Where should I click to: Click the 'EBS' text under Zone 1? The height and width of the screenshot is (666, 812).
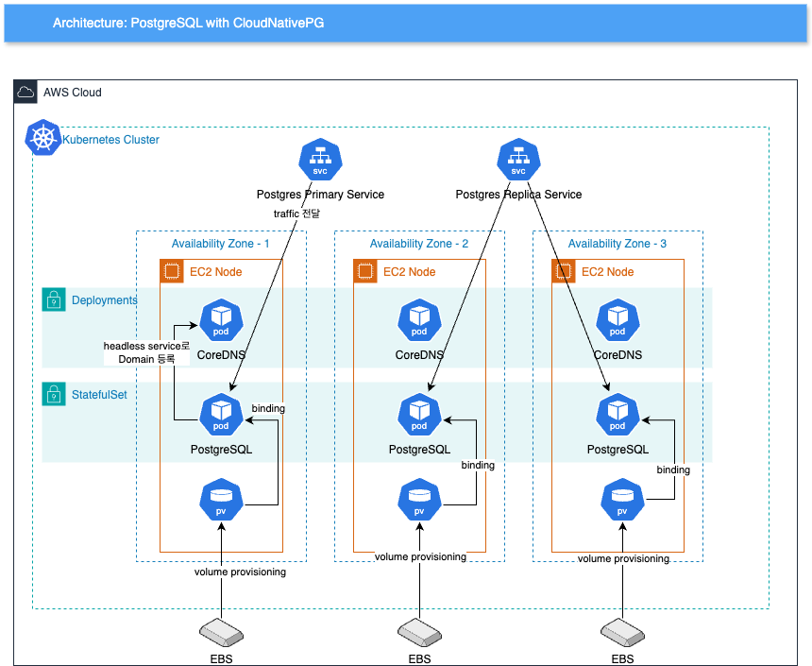pyautogui.click(x=221, y=658)
